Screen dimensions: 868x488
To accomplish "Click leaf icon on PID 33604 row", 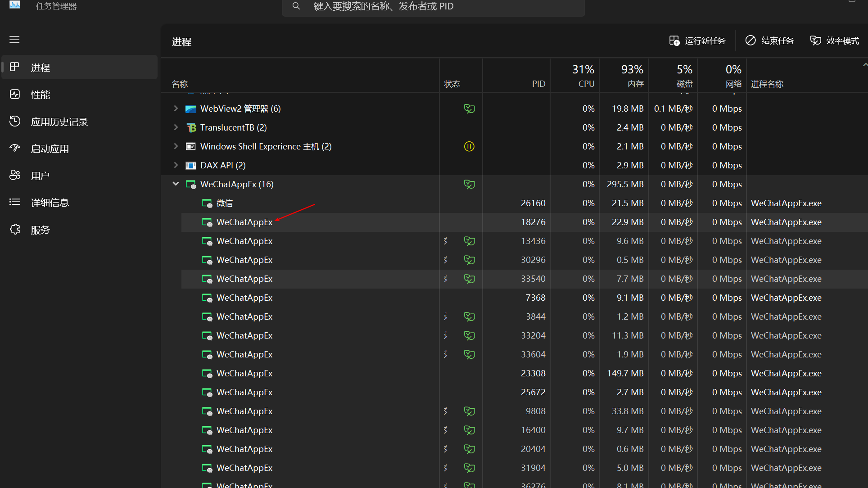I will [470, 354].
